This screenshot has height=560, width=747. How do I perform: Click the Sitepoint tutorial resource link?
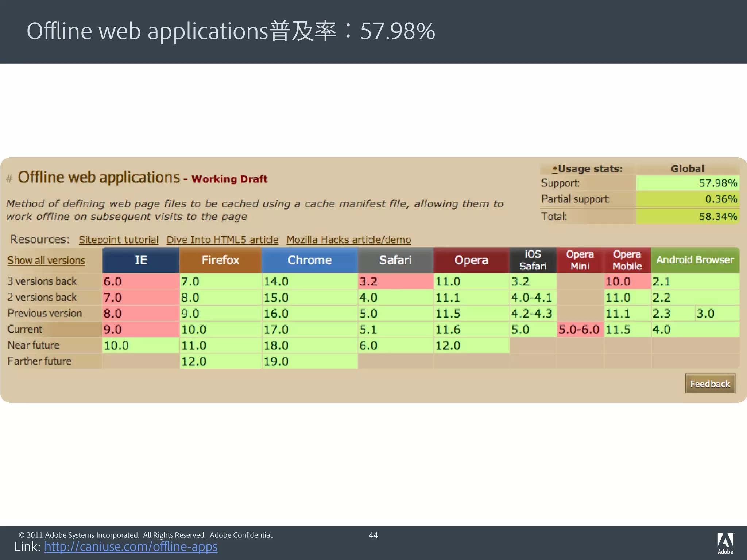point(119,240)
